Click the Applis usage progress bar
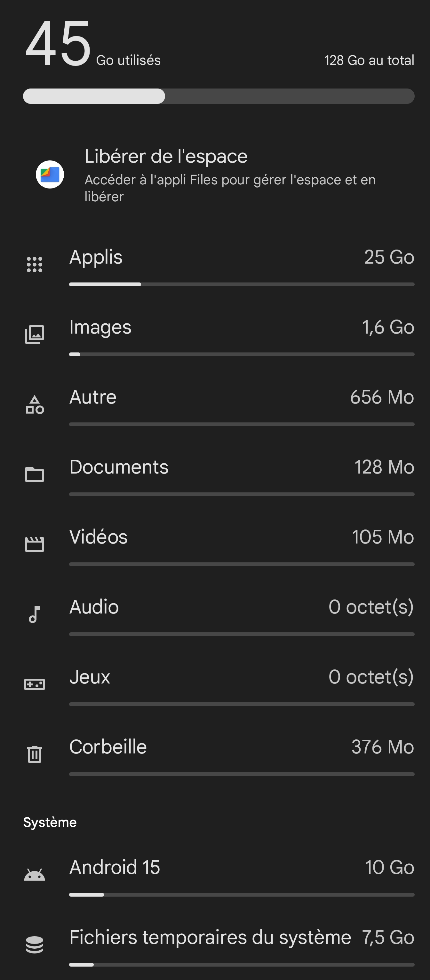The height and width of the screenshot is (980, 430). point(242,285)
